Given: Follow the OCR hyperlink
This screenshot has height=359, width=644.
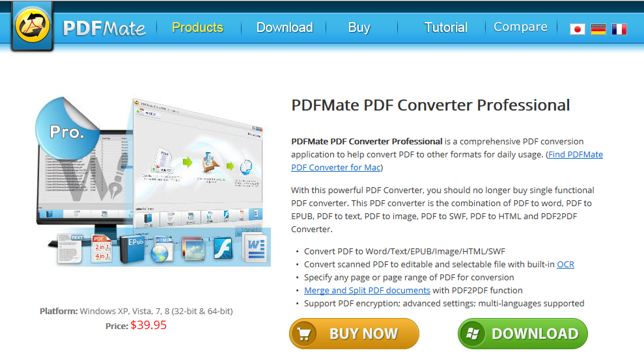Looking at the screenshot, I should pyautogui.click(x=565, y=264).
